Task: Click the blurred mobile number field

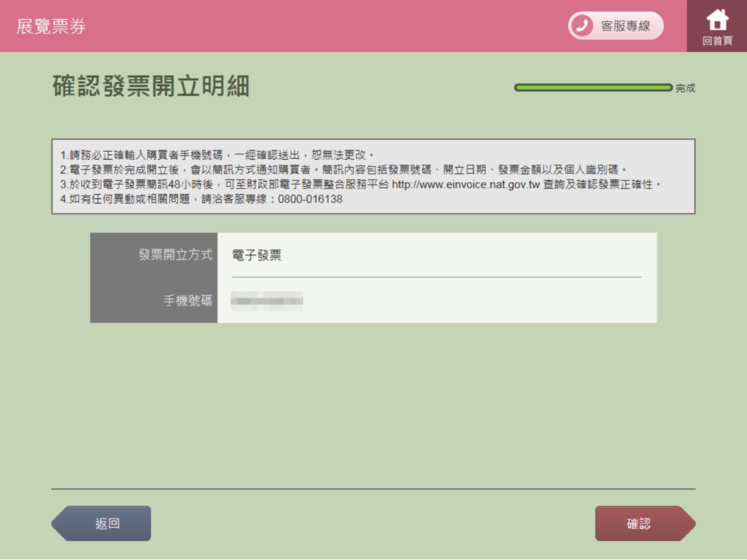Action: pyautogui.click(x=266, y=301)
